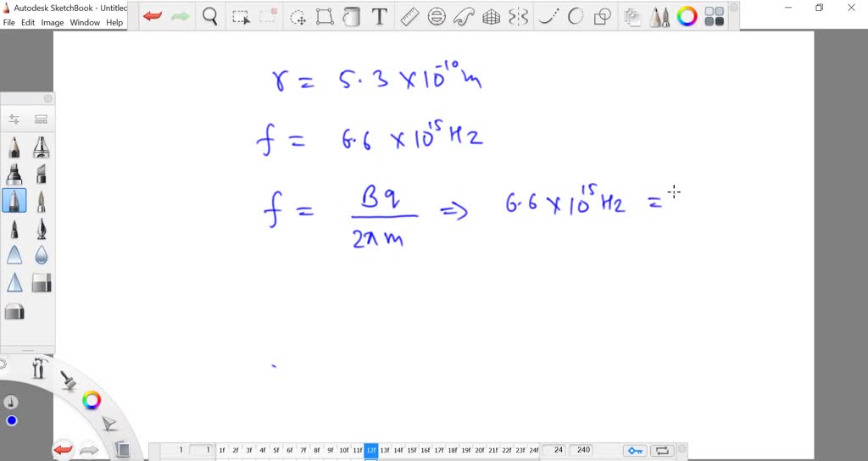Enable the Ellipse guide tool
Image resolution: width=868 pixels, height=461 pixels.
[x=437, y=17]
